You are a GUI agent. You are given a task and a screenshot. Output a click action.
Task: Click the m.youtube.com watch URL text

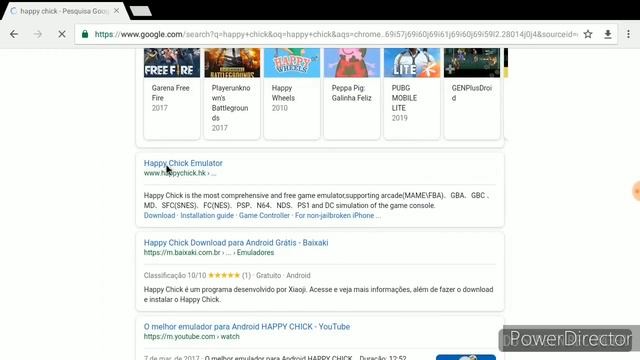[x=191, y=337]
